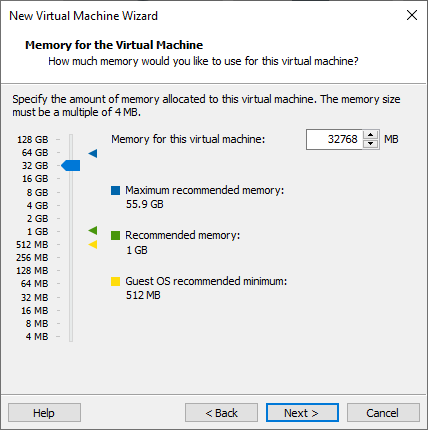Open Help for the wizard
Viewport: 428px width, 430px height.
tap(44, 413)
